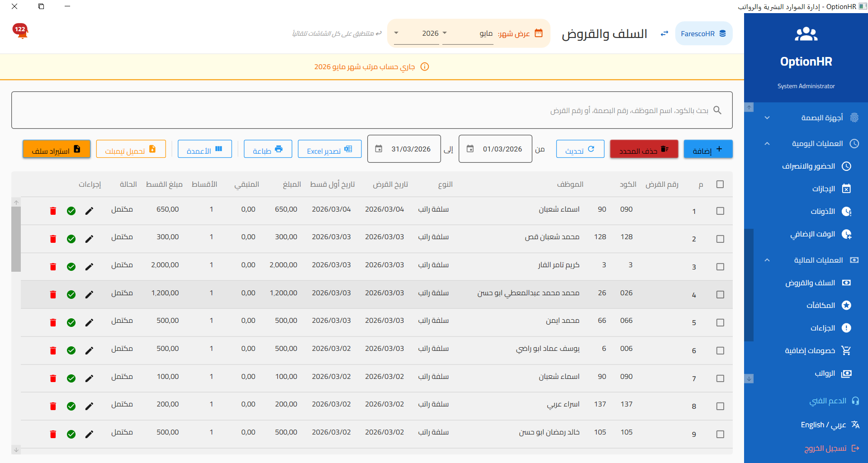
Task: Open الدعم الفني support link
Action: coord(835,401)
